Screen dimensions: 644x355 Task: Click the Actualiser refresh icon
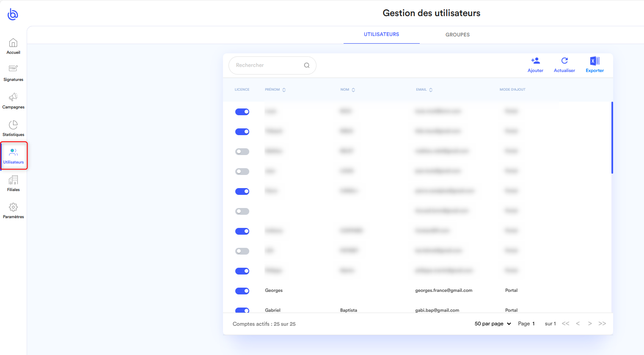pyautogui.click(x=564, y=61)
